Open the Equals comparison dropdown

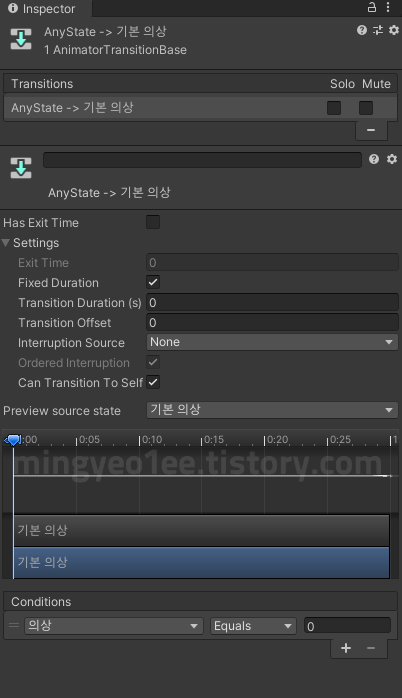pyautogui.click(x=253, y=625)
